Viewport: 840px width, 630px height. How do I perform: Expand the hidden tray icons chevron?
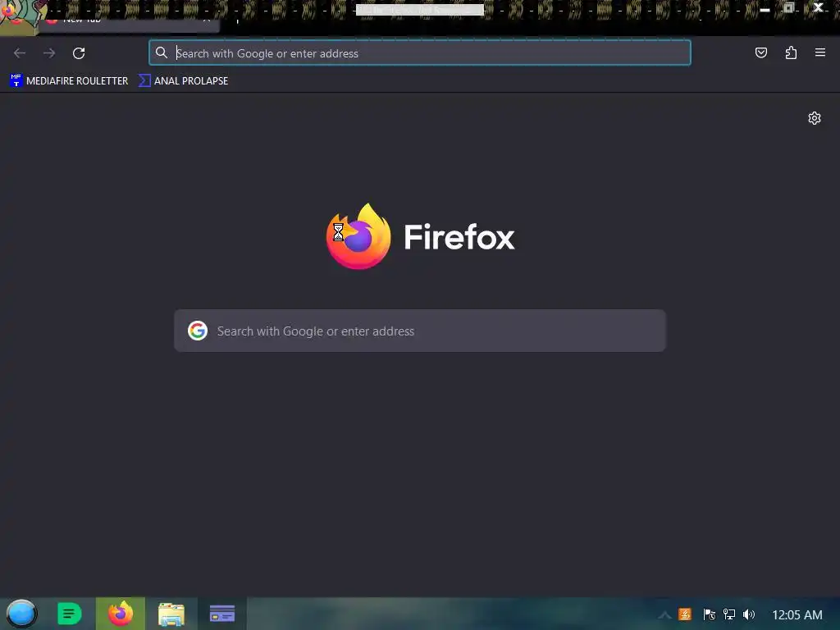[x=664, y=615]
